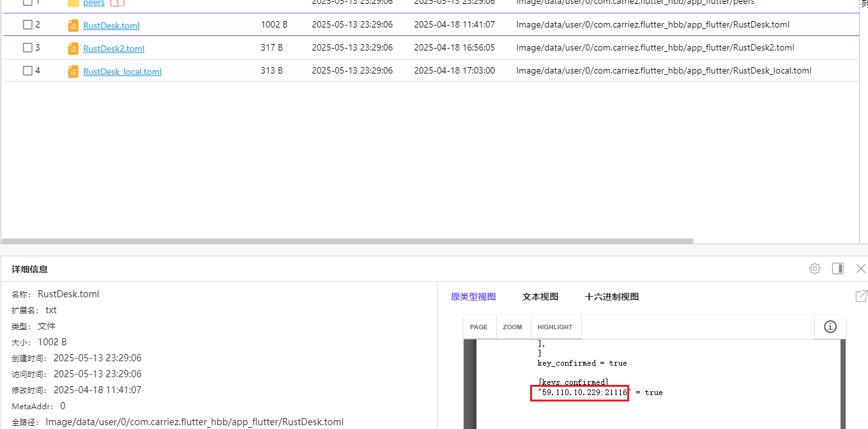Click the 59.110.10.229:21116 line in preview

[600, 393]
